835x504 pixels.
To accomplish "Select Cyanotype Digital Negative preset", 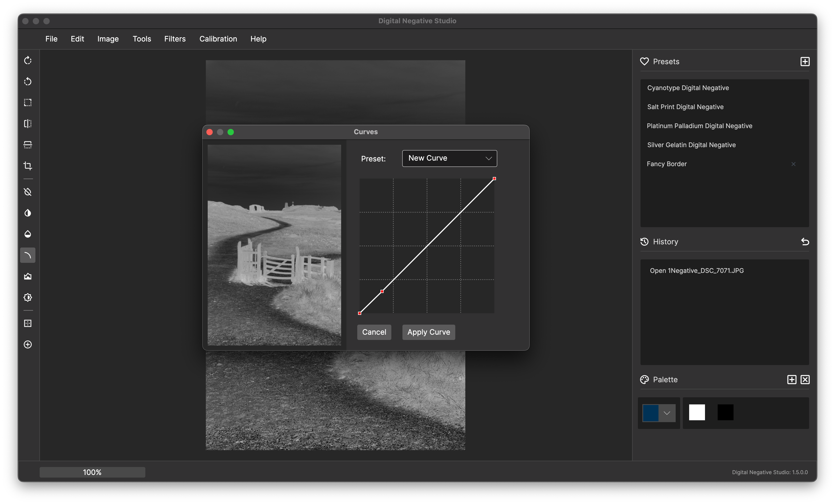I will pos(688,88).
